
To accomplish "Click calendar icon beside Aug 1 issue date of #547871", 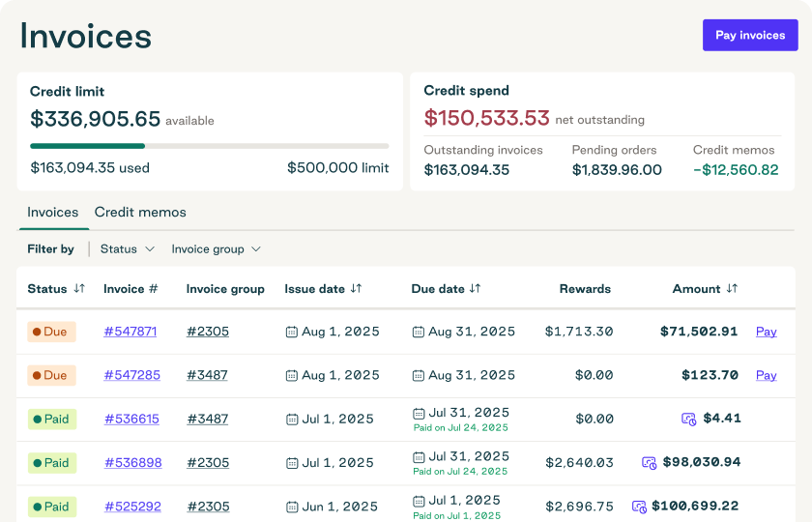I will click(292, 332).
